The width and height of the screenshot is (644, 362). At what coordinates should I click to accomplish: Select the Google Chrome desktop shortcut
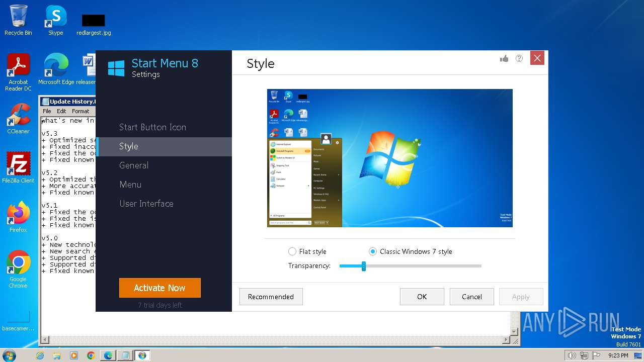18,269
